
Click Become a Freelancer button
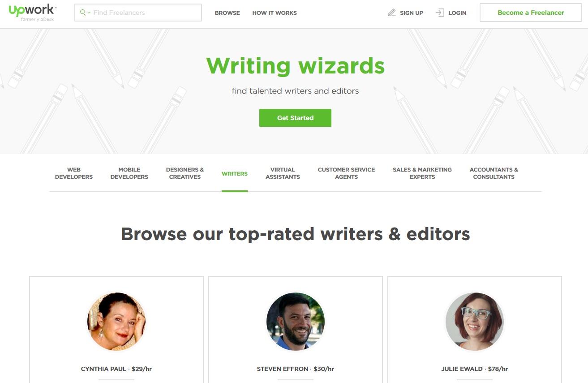coord(531,13)
